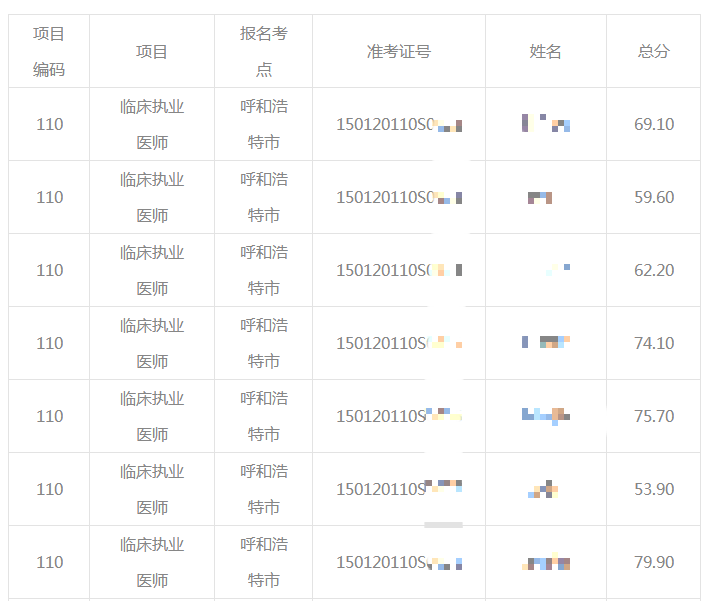Select the 临床执业医师 cell in the 59.60 row
Image resolution: width=710 pixels, height=601 pixels.
152,198
